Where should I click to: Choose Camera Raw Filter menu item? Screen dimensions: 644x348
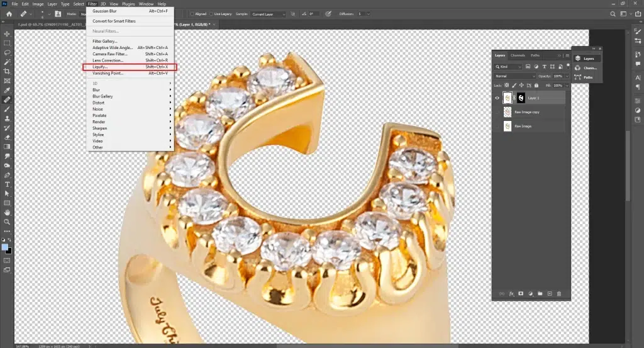[130, 54]
